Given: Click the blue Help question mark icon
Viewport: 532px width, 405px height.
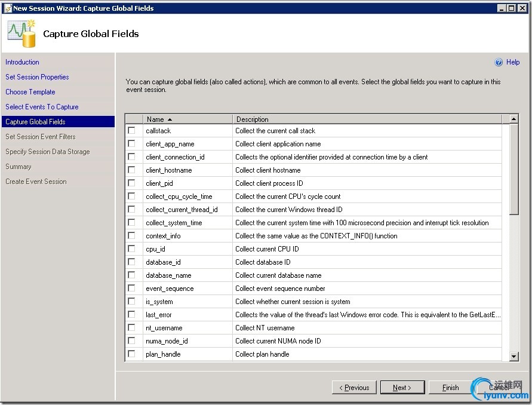Looking at the screenshot, I should click(x=499, y=62).
